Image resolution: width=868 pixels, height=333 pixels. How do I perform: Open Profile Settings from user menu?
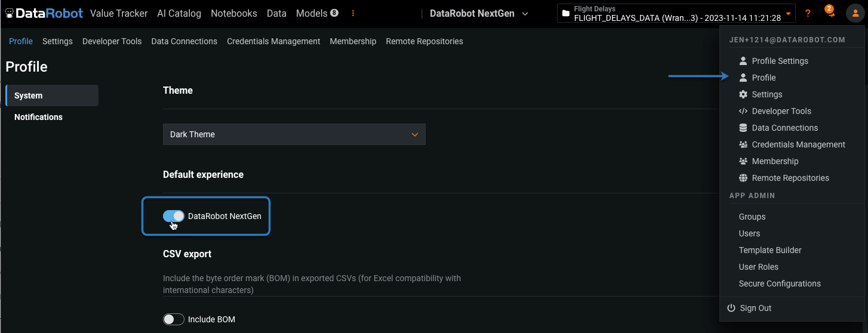[x=780, y=61]
